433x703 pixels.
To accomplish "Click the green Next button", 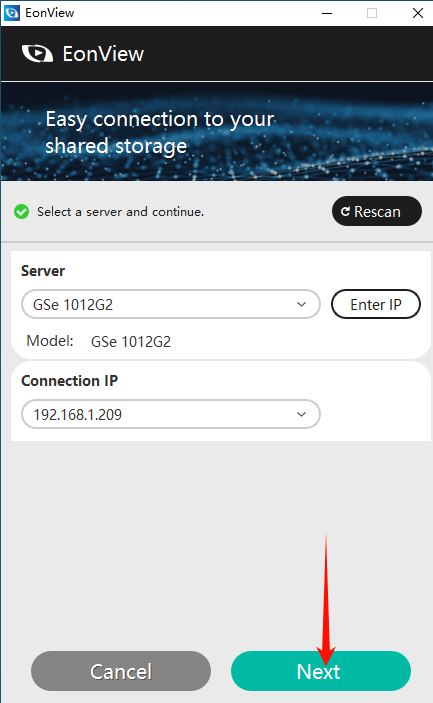I will tap(321, 671).
